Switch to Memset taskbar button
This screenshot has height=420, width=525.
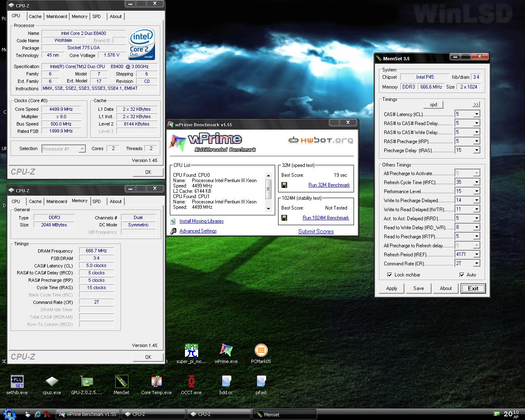click(x=284, y=414)
